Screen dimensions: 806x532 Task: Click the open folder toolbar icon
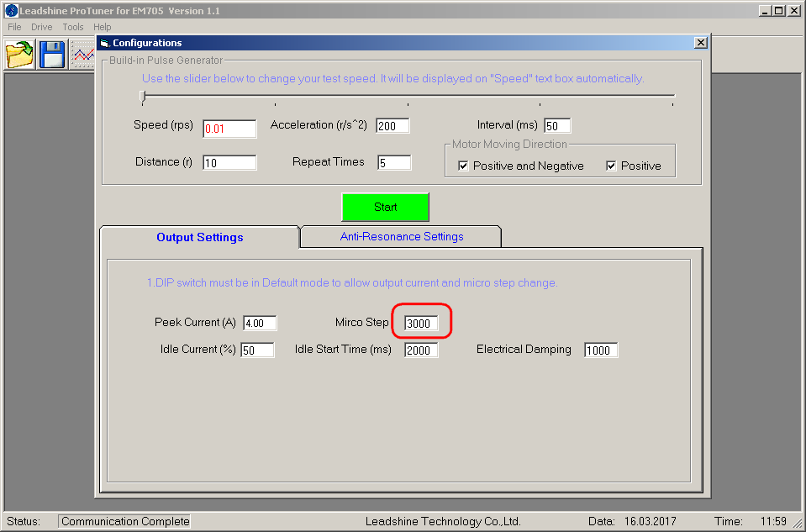click(19, 55)
